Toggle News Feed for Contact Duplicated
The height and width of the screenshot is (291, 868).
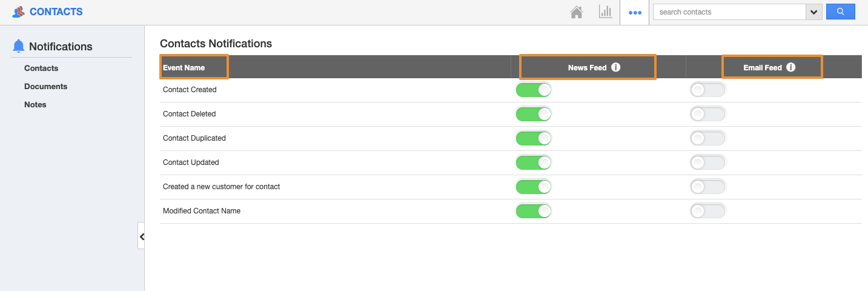[534, 138]
